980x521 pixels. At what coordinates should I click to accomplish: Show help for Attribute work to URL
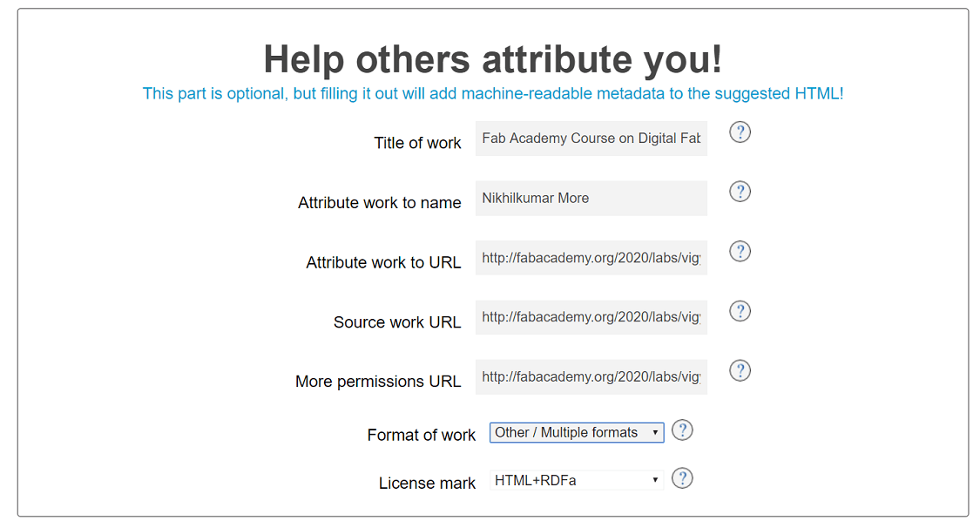click(740, 252)
